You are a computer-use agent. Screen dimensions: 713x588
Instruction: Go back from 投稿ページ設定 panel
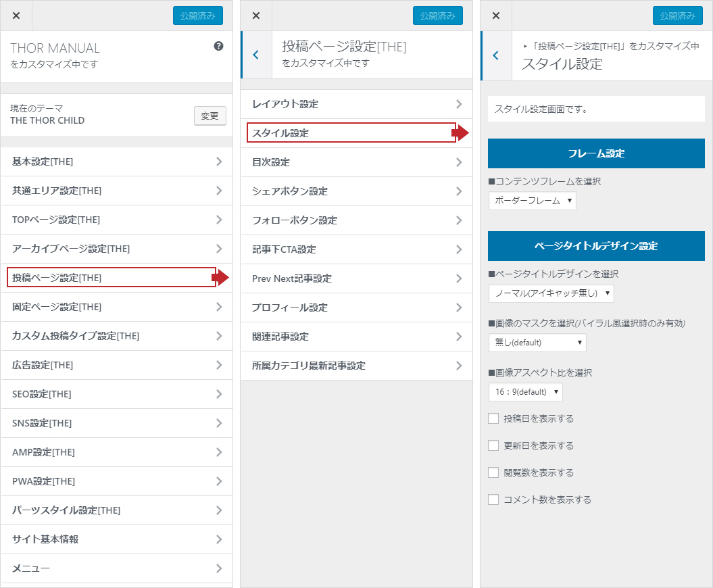click(x=255, y=55)
